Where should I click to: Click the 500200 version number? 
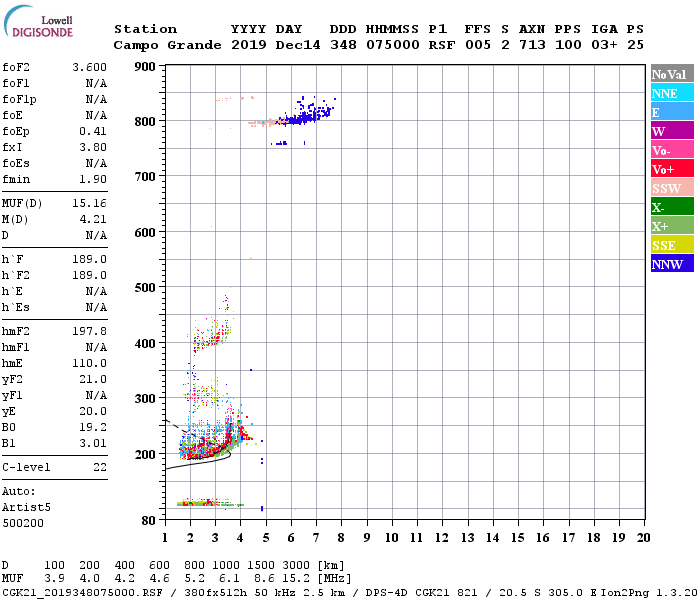click(23, 523)
